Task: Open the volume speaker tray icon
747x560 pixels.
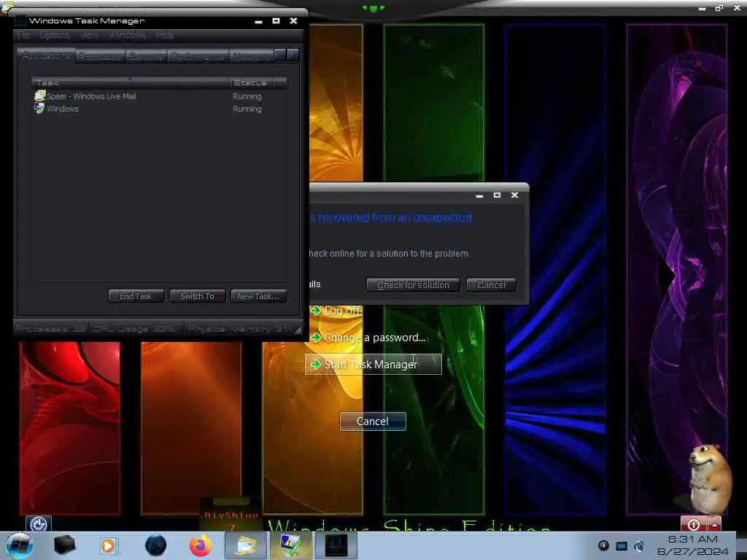Action: pyautogui.click(x=639, y=545)
